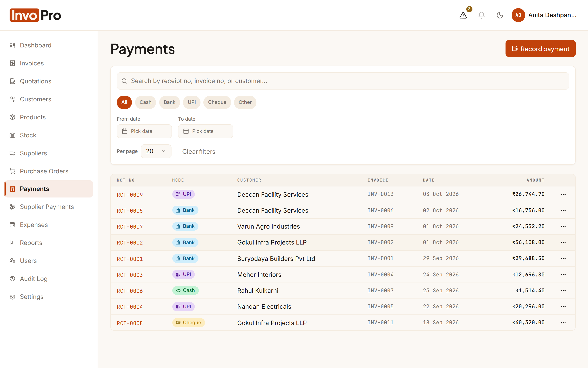The image size is (588, 368).
Task: Click the ₹40,320.00 amount cell
Action: tap(528, 322)
